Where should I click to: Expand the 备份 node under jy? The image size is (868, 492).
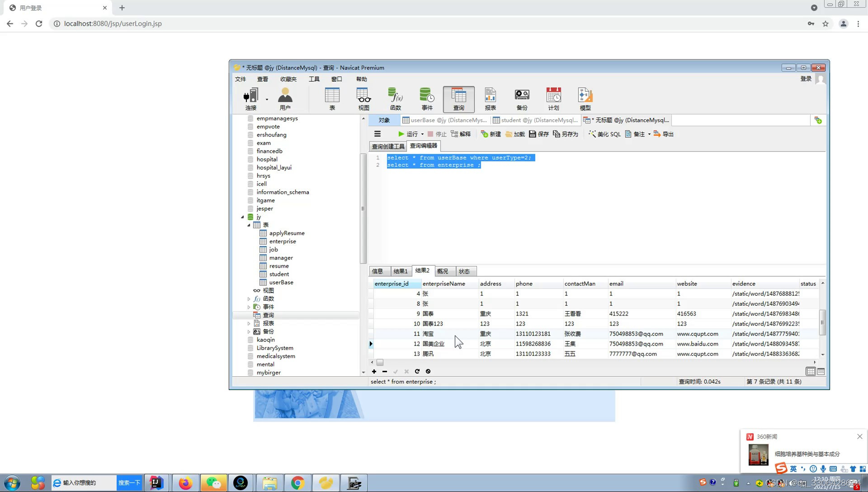[249, 331]
